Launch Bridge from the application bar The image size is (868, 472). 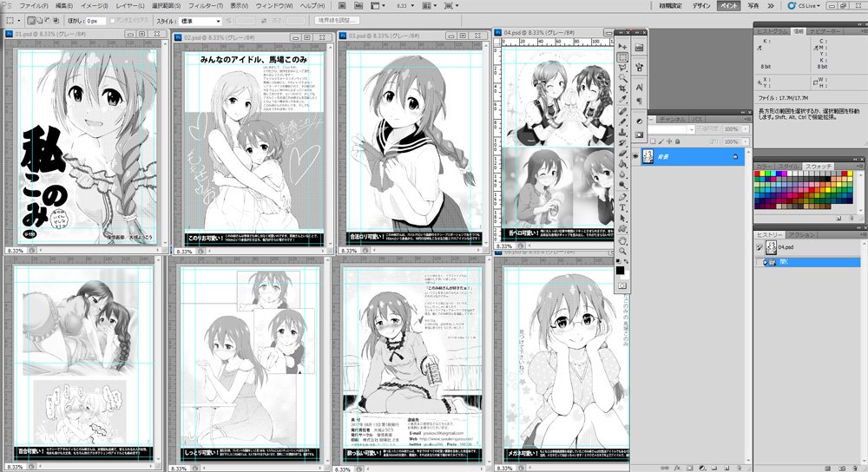[x=342, y=5]
